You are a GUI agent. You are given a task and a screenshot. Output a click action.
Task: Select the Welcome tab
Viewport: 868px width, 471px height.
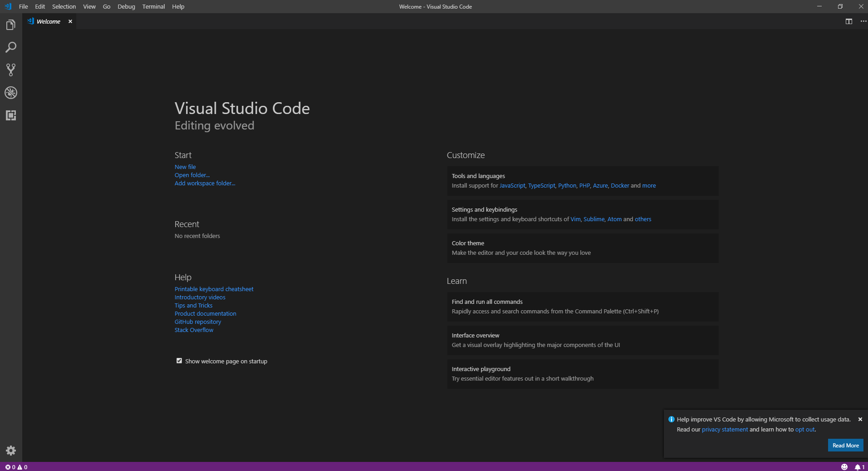point(49,21)
